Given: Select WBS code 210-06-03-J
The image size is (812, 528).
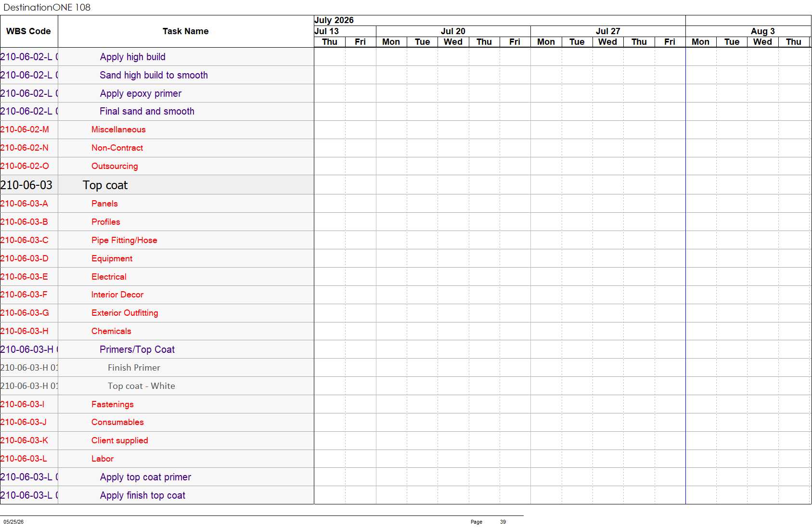Looking at the screenshot, I should [24, 422].
